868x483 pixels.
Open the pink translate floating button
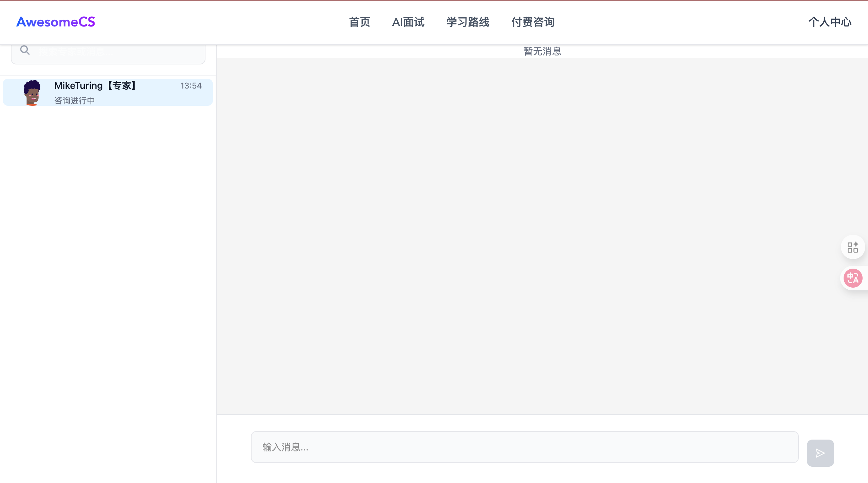(x=853, y=278)
